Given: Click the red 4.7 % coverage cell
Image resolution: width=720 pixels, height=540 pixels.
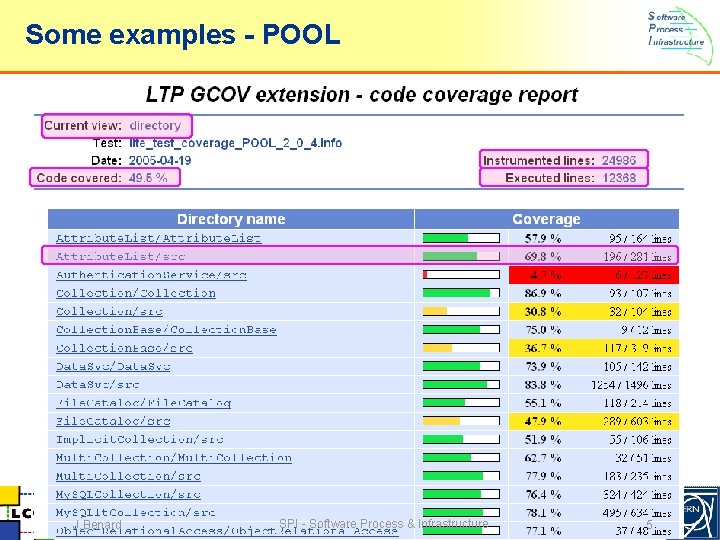Looking at the screenshot, I should pyautogui.click(x=546, y=275).
